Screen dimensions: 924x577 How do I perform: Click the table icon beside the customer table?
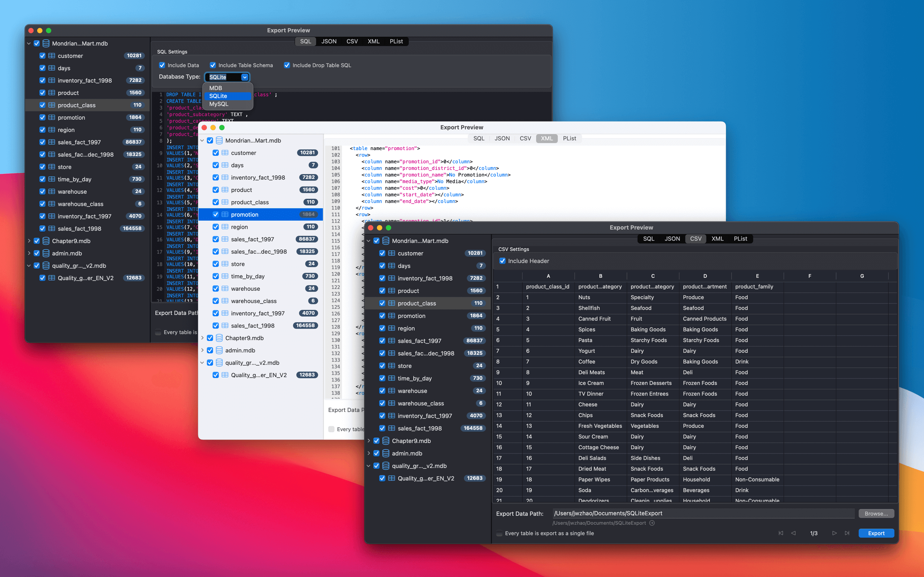click(392, 253)
